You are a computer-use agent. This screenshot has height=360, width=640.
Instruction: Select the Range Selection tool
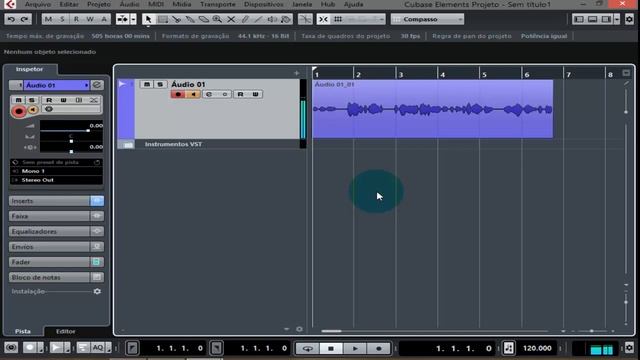(x=162, y=19)
